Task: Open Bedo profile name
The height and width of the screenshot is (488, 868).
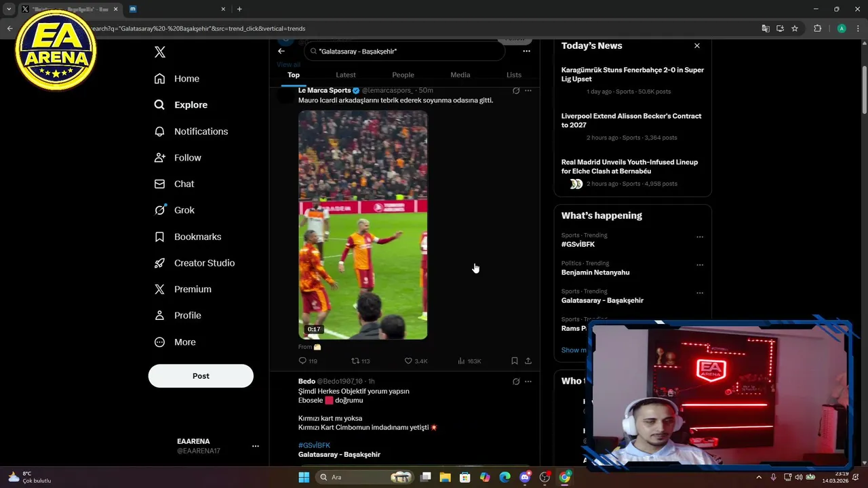Action: 307,382
